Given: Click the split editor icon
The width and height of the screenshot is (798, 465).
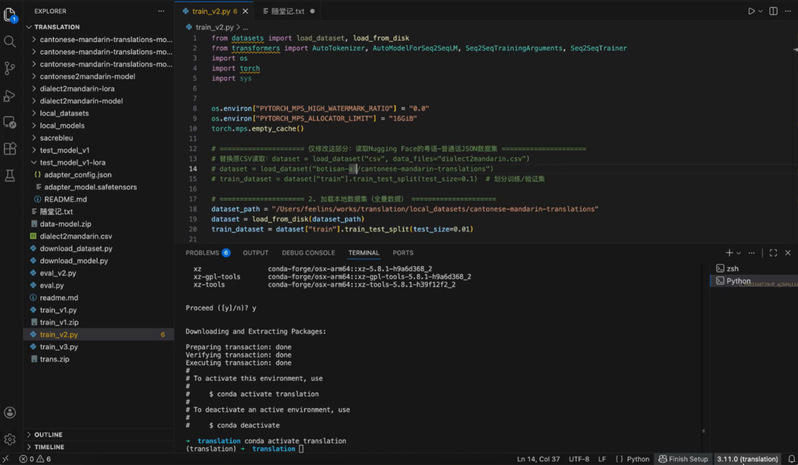Looking at the screenshot, I should point(773,11).
